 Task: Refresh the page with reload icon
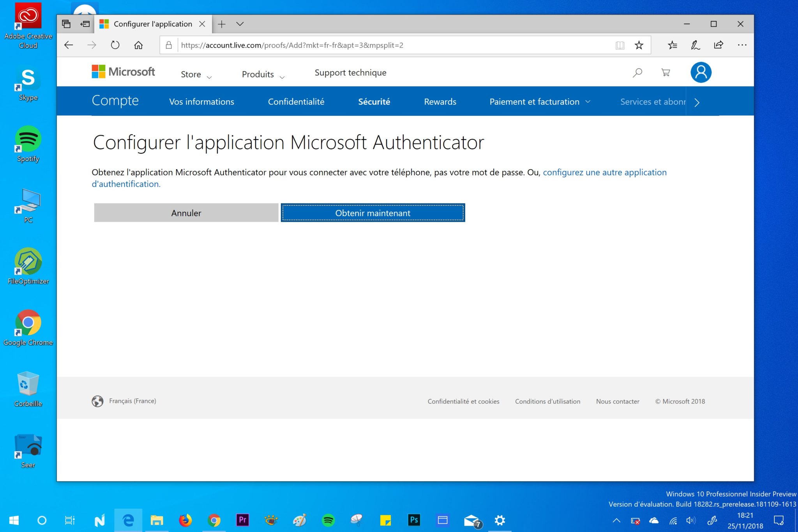pos(115,45)
